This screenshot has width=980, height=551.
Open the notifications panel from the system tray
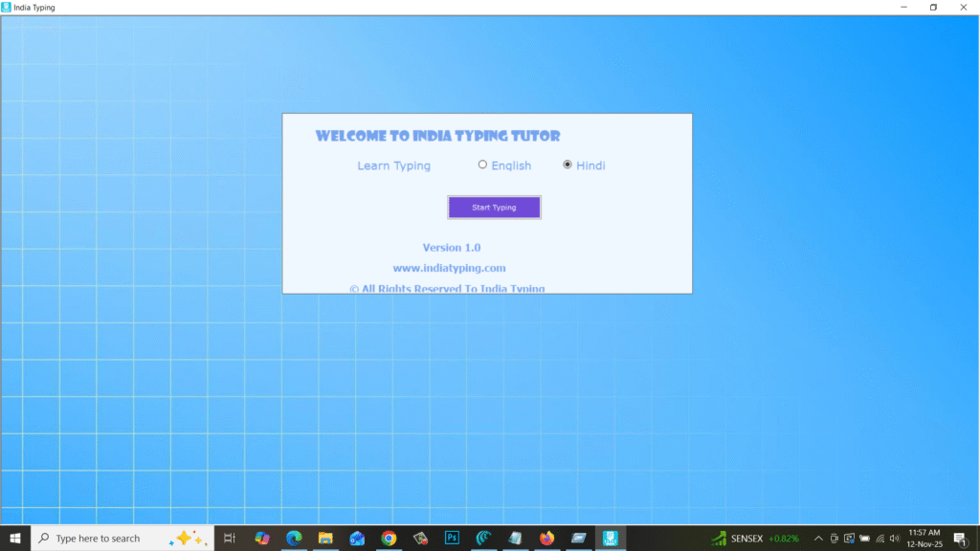click(960, 538)
